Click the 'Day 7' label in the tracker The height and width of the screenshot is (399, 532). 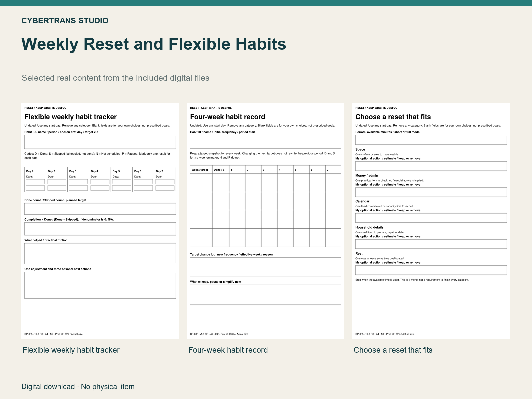(159, 171)
